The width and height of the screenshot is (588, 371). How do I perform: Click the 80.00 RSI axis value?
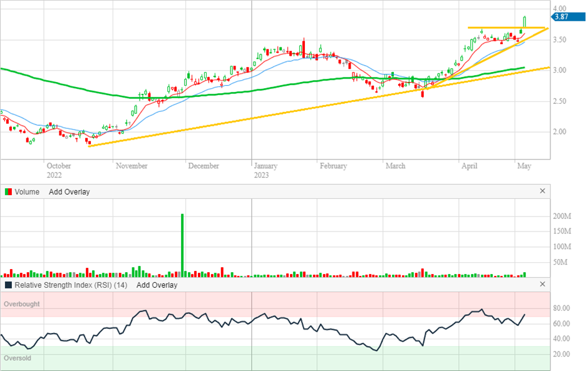click(561, 308)
